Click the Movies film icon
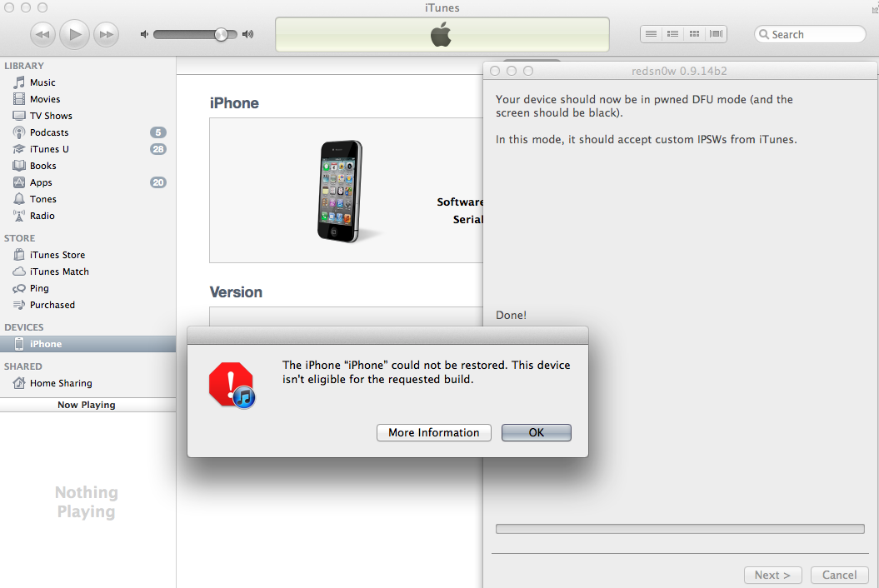The image size is (879, 588). (19, 99)
